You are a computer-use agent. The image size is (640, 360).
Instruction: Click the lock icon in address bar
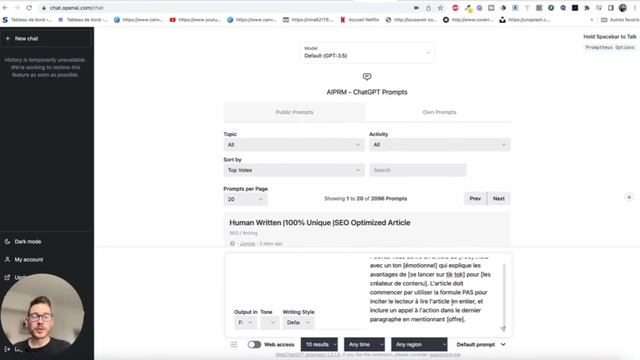44,8
